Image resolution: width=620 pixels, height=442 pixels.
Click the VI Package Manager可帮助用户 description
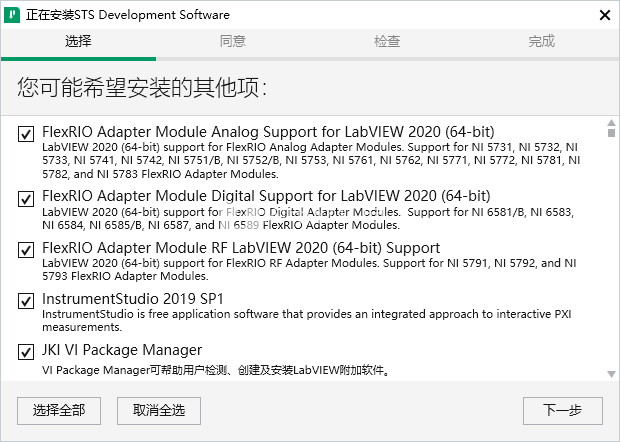[217, 370]
